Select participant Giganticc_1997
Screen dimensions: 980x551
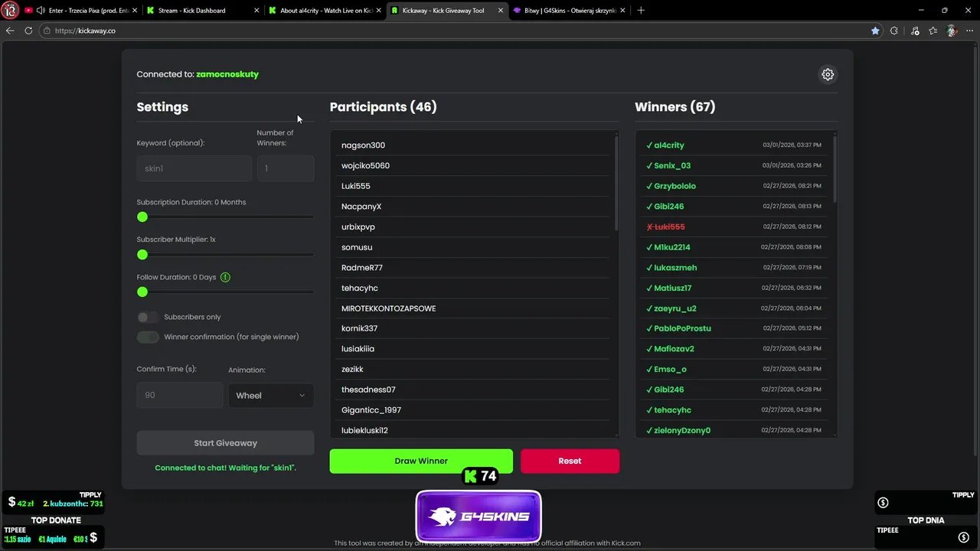tap(472, 410)
